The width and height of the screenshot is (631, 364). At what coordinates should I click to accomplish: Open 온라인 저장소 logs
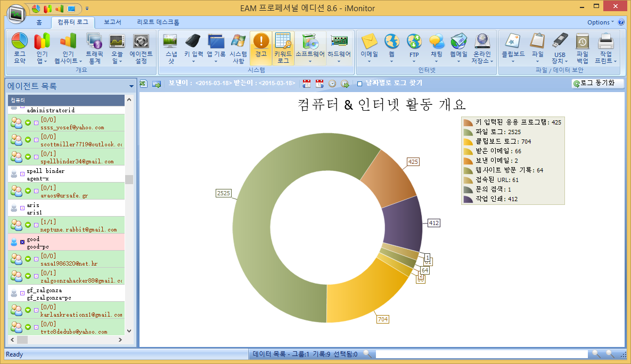point(482,48)
